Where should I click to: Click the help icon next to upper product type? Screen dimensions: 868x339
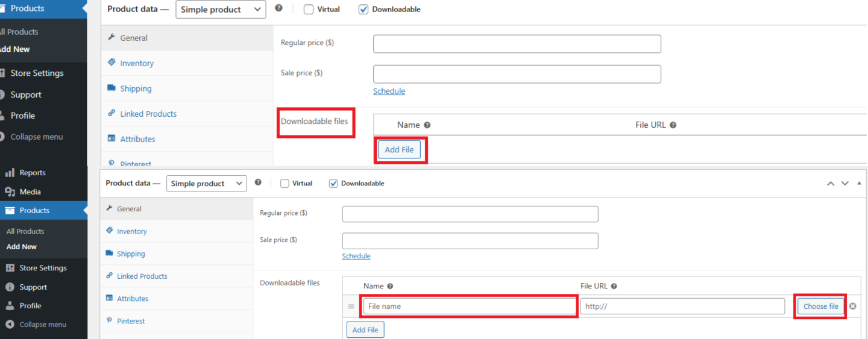tap(278, 8)
